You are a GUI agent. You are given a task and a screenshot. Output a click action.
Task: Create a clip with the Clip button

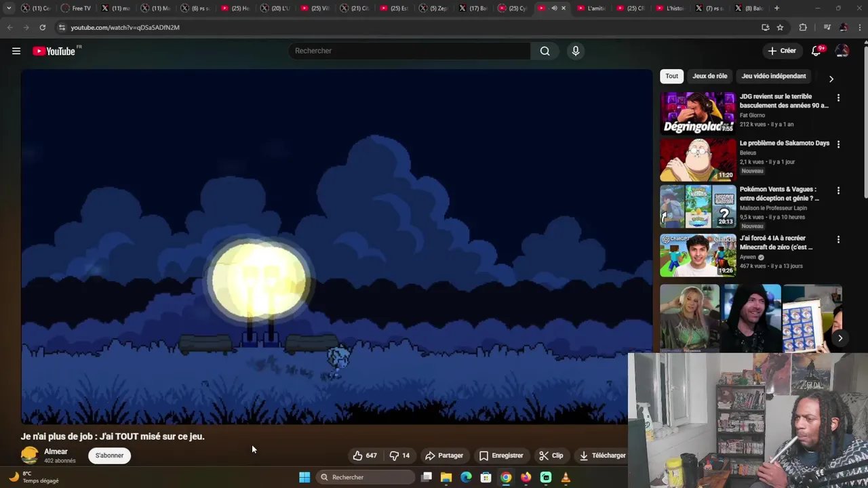click(551, 455)
